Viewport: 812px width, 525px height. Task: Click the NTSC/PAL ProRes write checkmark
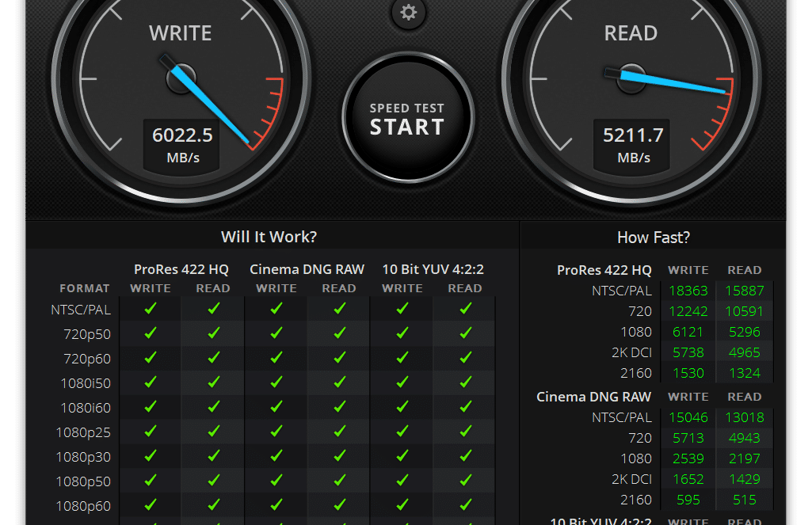pos(151,309)
